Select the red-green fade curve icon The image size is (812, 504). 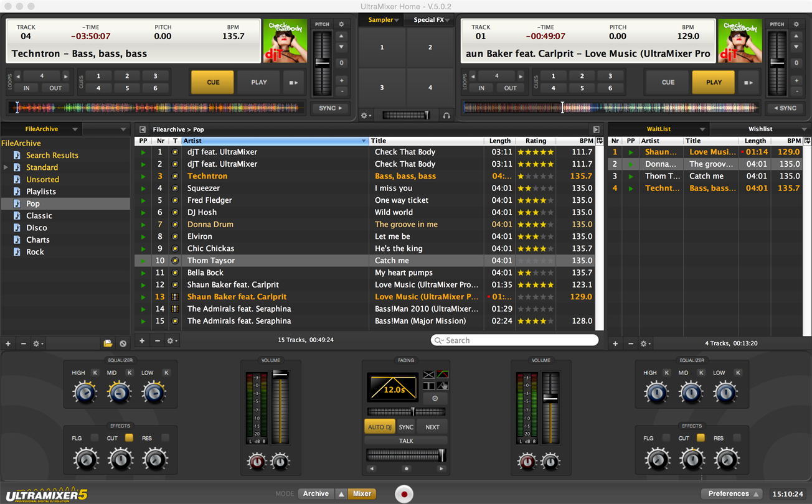442,375
